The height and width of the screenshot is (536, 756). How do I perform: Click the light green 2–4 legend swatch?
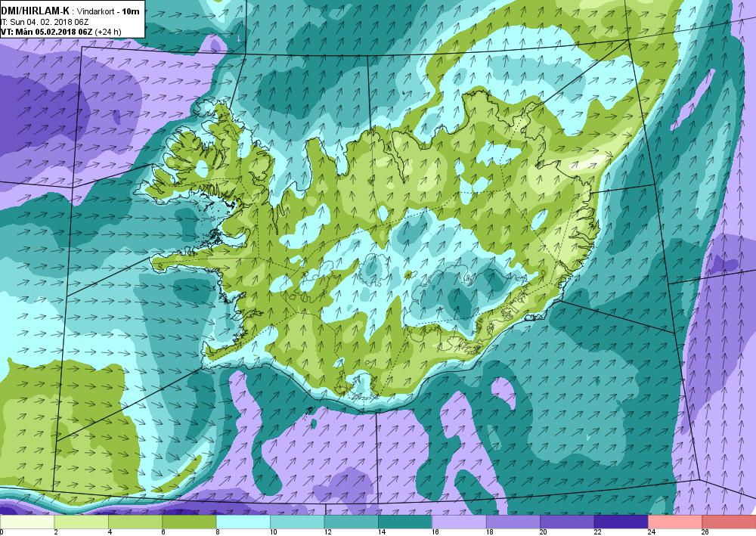[81, 522]
